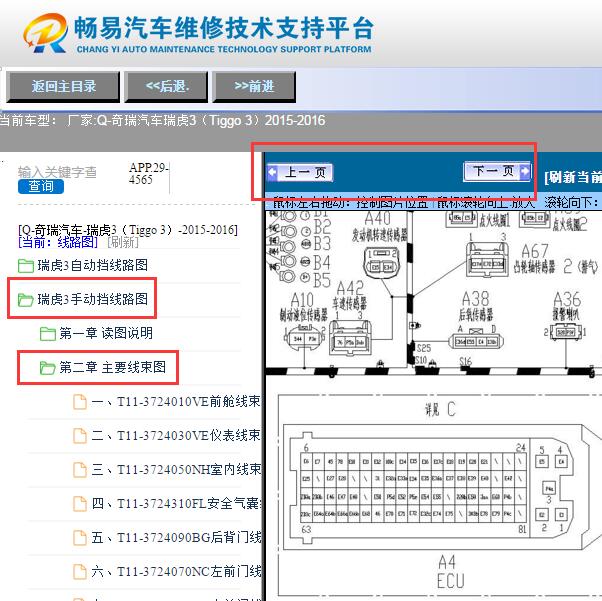Image resolution: width=602 pixels, height=601 pixels.
Task: Open 三、T11-3724050NH室内线束 document
Action: click(x=176, y=469)
